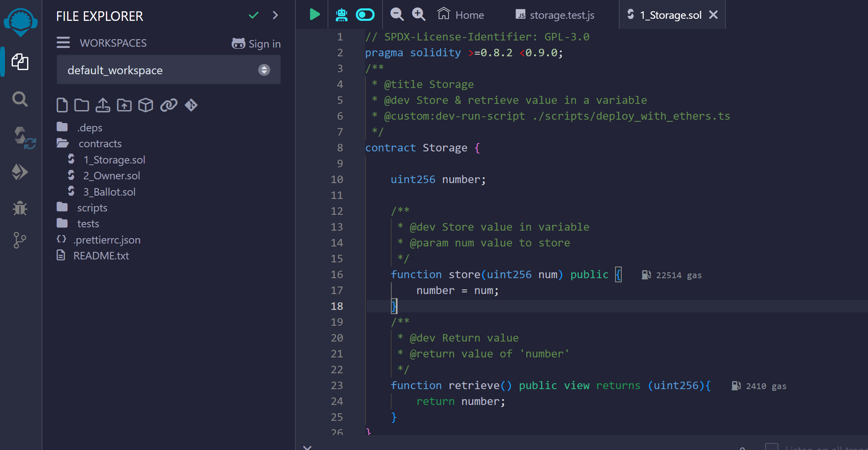This screenshot has width=868, height=450.
Task: Click the SPDX license comment line
Action: coord(477,37)
